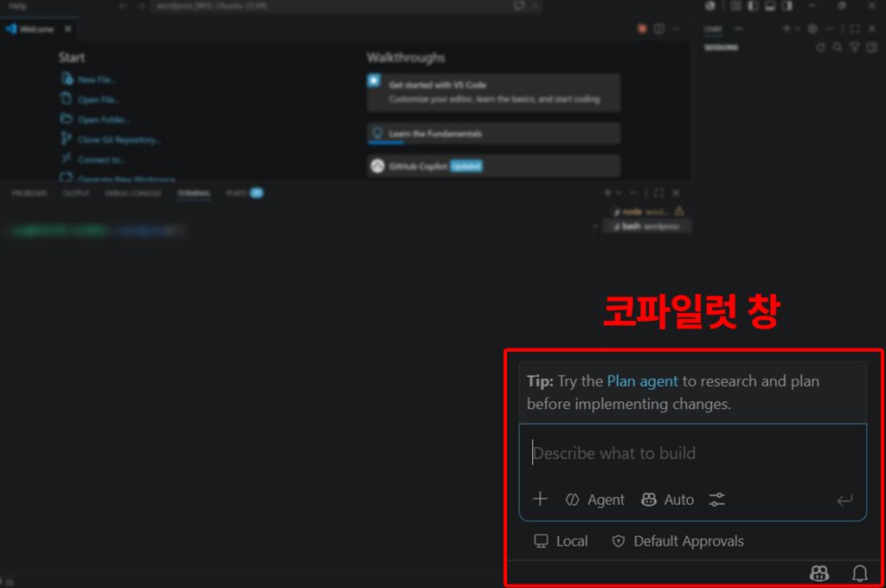
Task: Open the GitHub Copilot walkthrough
Action: tap(494, 166)
